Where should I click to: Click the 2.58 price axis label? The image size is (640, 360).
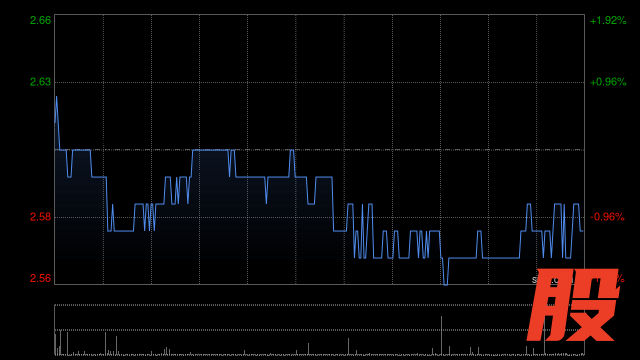[x=40, y=217]
